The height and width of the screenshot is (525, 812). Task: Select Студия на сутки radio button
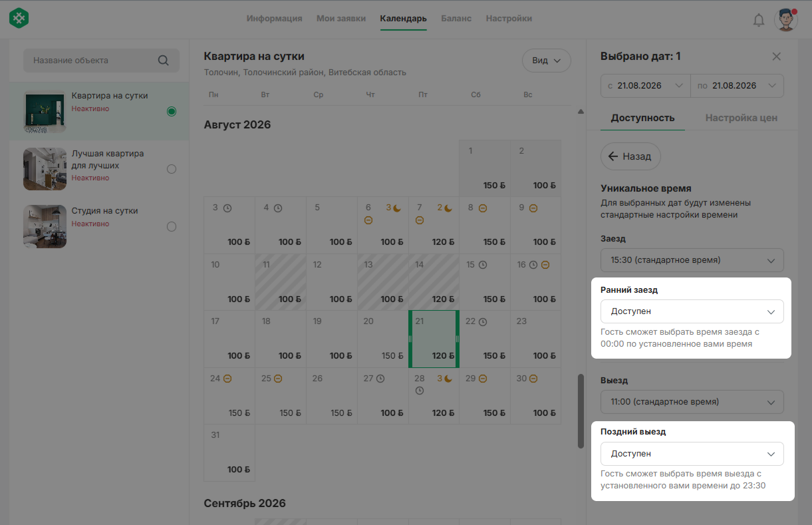pos(172,226)
